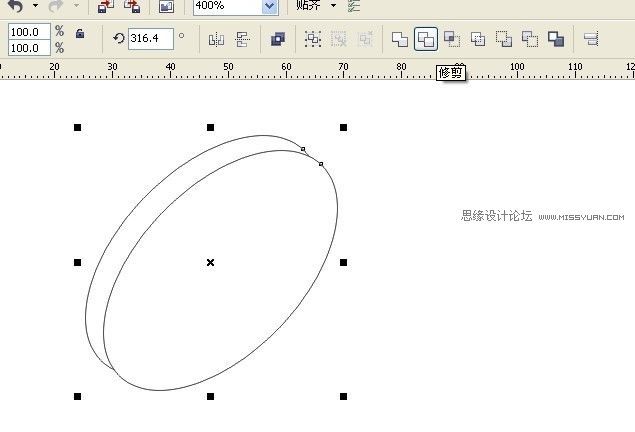This screenshot has width=635, height=432.
Task: Click the Export icon
Action: click(x=132, y=6)
